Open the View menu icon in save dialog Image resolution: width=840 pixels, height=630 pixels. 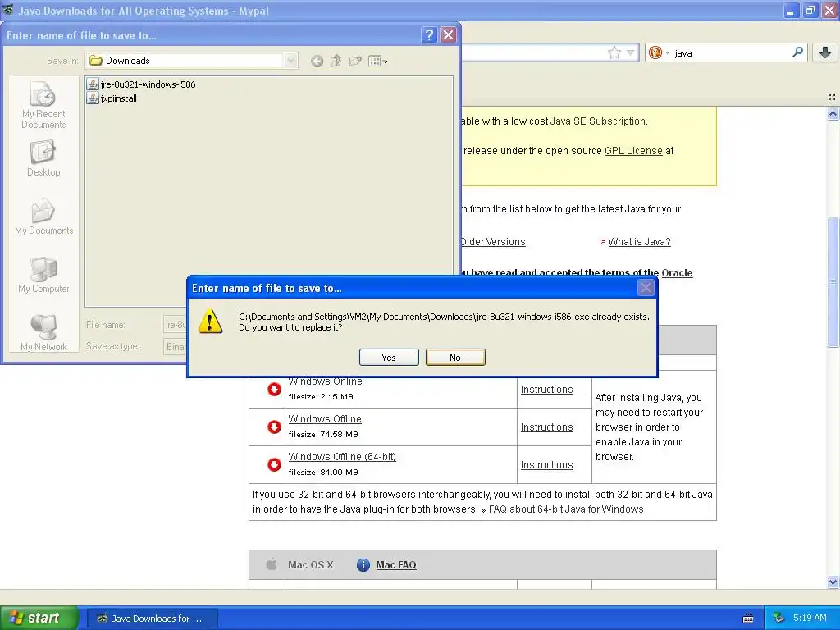(377, 61)
